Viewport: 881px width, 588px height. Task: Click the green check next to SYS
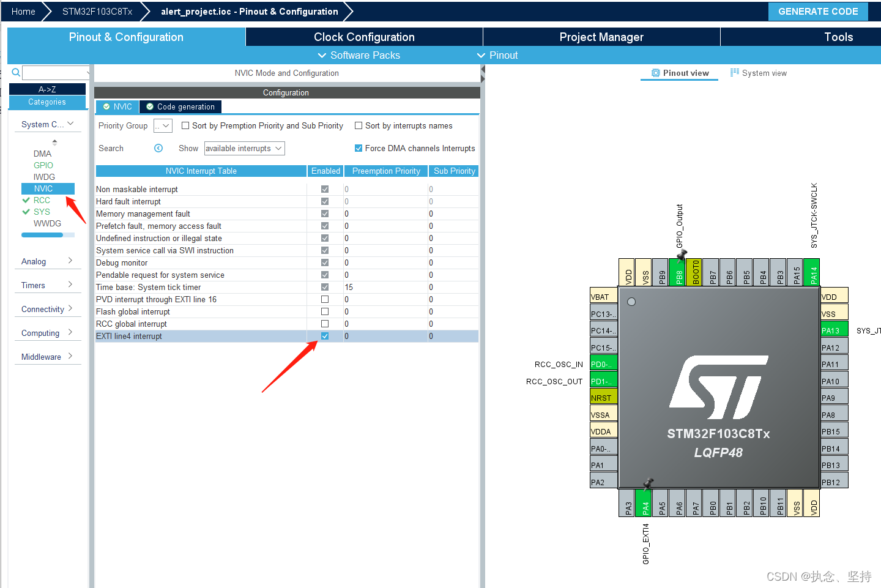tap(26, 212)
